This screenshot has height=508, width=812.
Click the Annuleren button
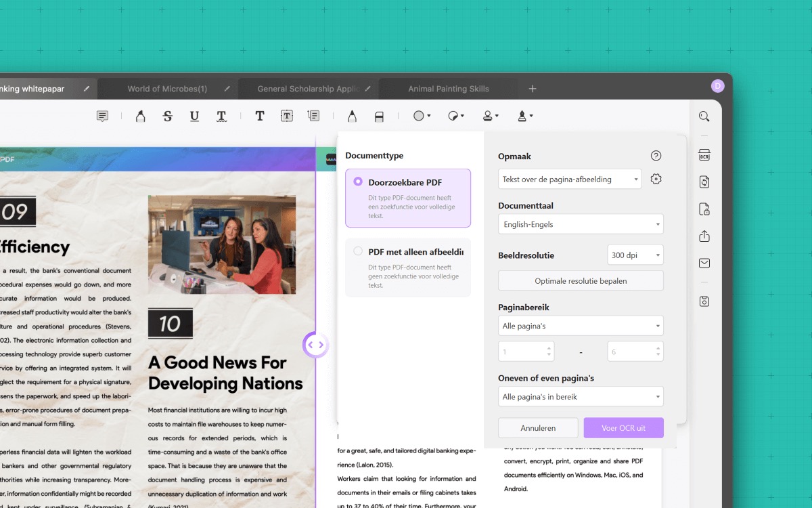(x=538, y=428)
